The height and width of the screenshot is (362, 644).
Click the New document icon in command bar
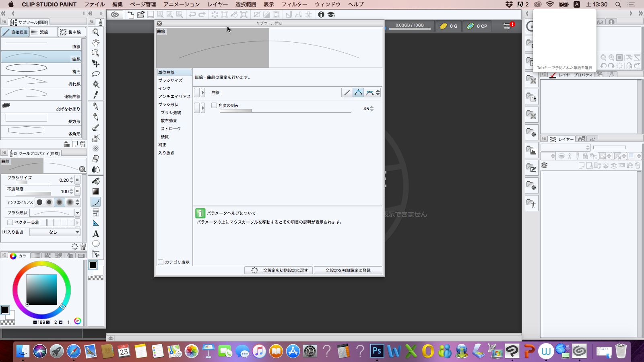[x=131, y=14]
